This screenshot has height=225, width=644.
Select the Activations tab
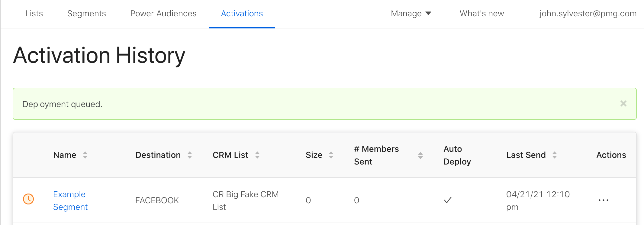pyautogui.click(x=242, y=14)
